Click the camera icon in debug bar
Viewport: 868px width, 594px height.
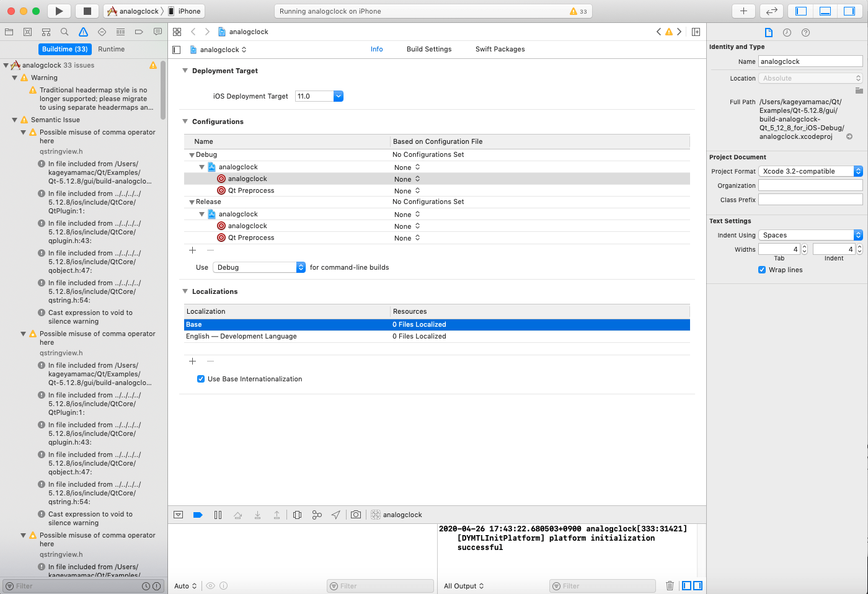[x=356, y=515]
